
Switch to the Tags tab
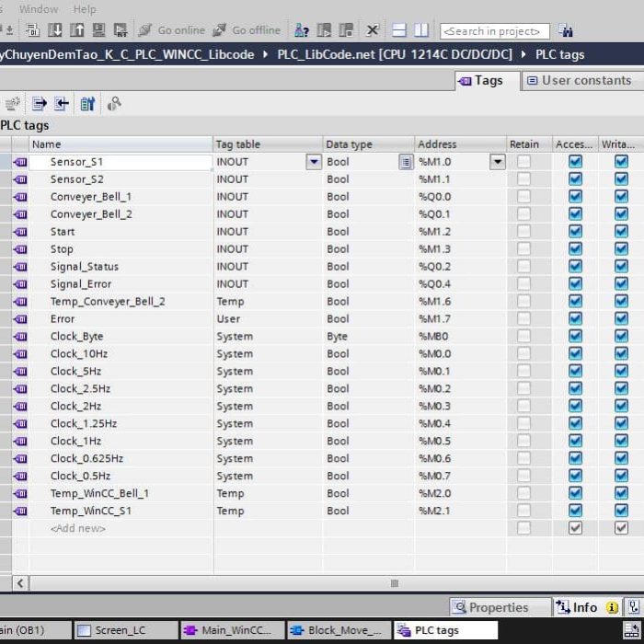pos(487,81)
